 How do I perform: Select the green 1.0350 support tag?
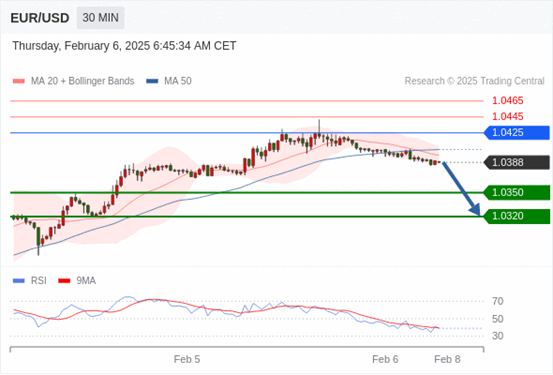[517, 193]
